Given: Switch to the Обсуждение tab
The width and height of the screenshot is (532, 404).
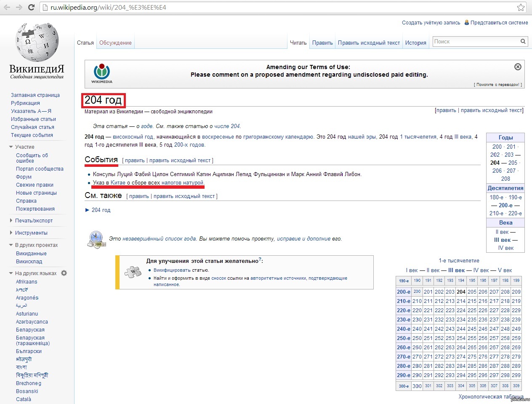Looking at the screenshot, I should (115, 43).
